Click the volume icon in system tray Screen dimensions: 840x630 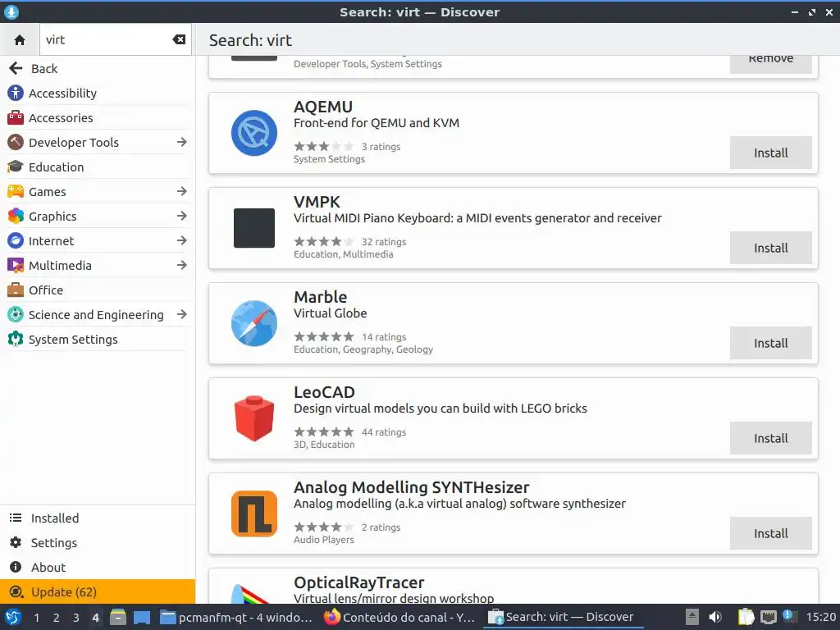tap(715, 617)
